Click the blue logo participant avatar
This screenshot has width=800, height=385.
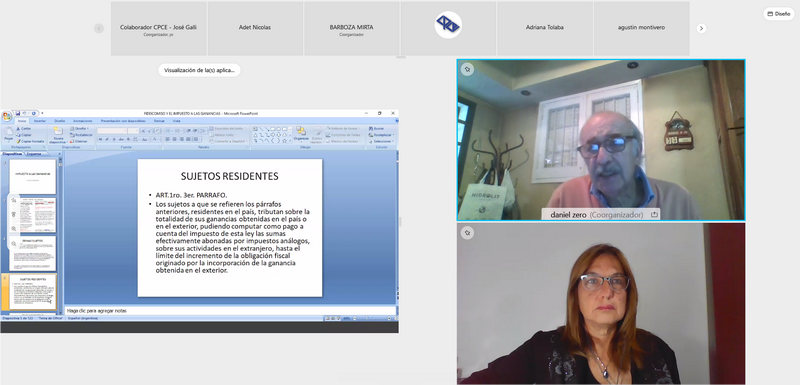(448, 25)
